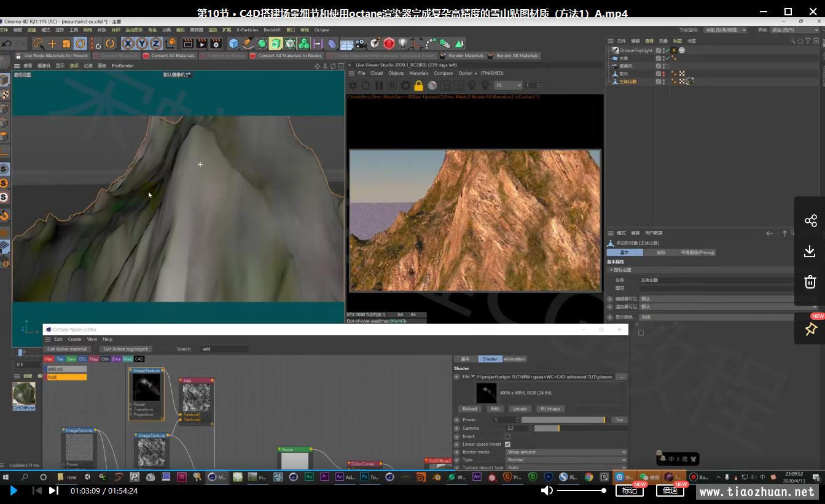Click Get Active tag/object button
The width and height of the screenshot is (825, 504).
pos(125,349)
